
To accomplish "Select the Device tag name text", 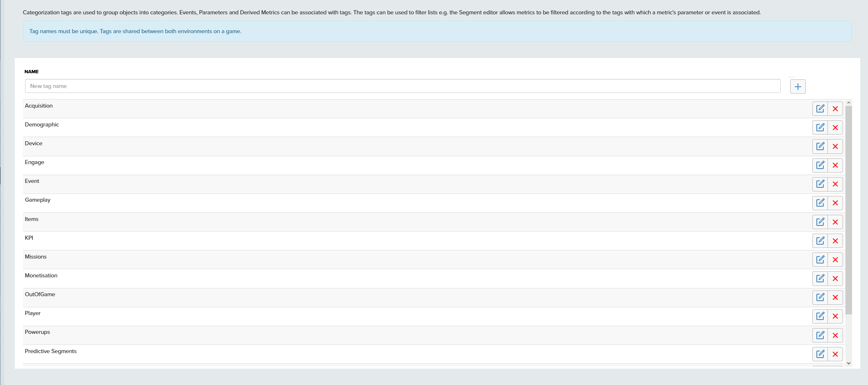I will pyautogui.click(x=34, y=143).
